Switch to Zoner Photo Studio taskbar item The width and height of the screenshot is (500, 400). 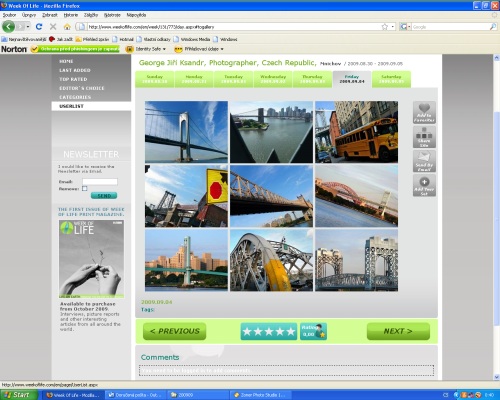click(x=261, y=395)
